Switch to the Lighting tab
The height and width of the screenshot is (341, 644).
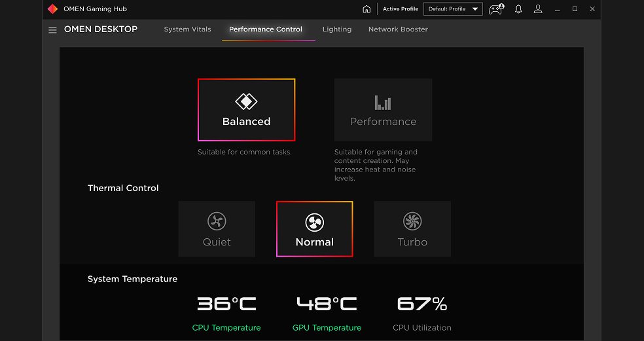pos(337,29)
